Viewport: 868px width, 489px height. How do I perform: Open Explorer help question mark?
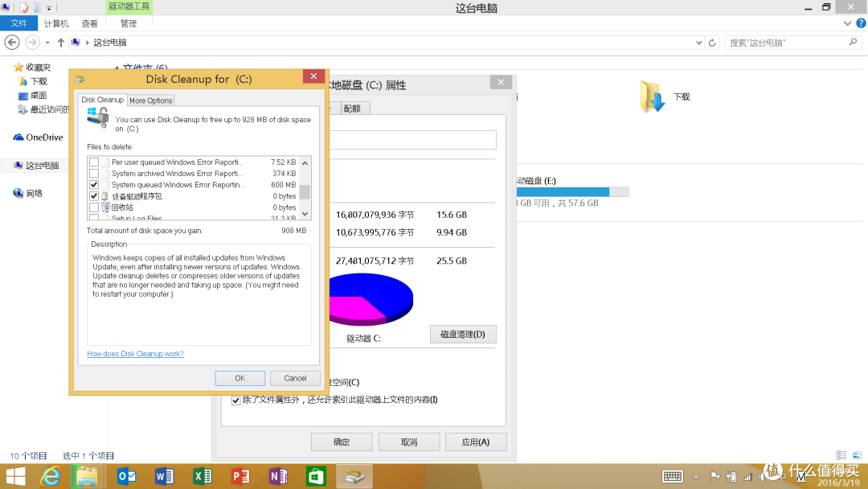click(861, 23)
